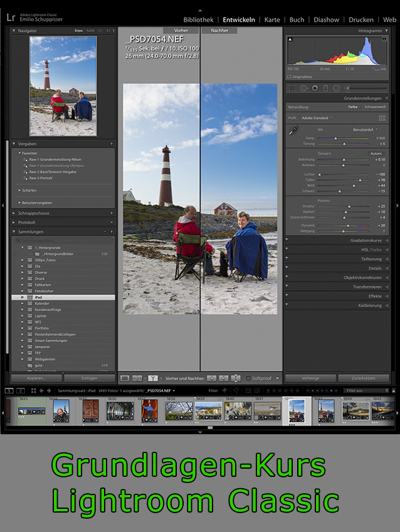
Task: Click the Vorherige button
Action: pyautogui.click(x=310, y=378)
